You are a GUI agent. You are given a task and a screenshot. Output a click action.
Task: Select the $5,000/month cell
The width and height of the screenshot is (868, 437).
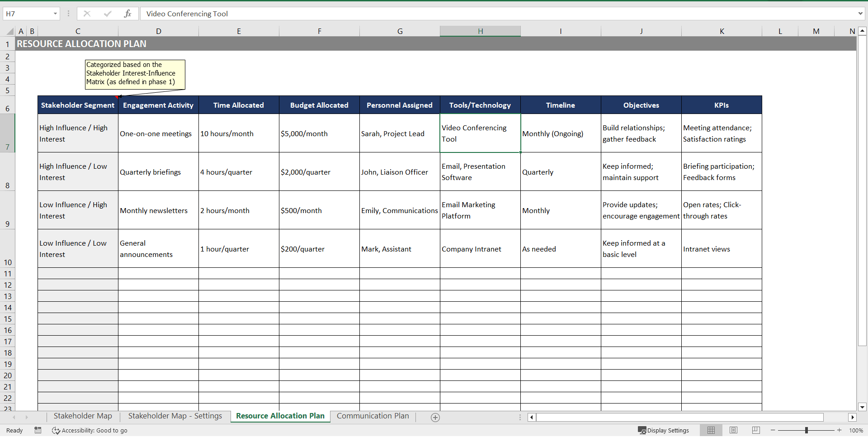tap(319, 133)
